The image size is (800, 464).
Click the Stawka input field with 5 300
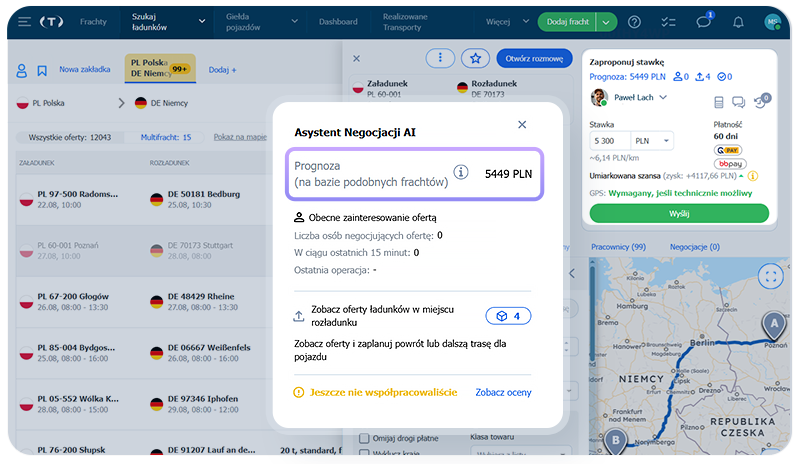point(610,141)
